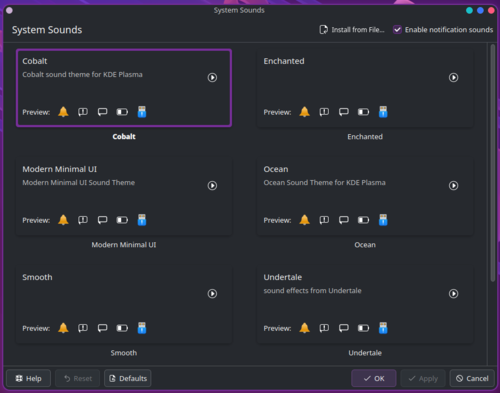Image resolution: width=500 pixels, height=393 pixels.
Task: Restore settings with the Defaults button
Action: click(128, 378)
